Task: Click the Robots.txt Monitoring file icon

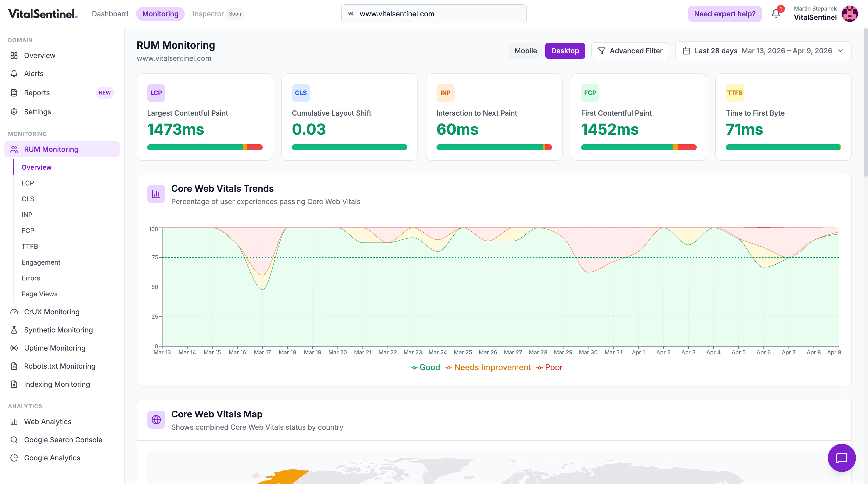Action: click(x=14, y=366)
